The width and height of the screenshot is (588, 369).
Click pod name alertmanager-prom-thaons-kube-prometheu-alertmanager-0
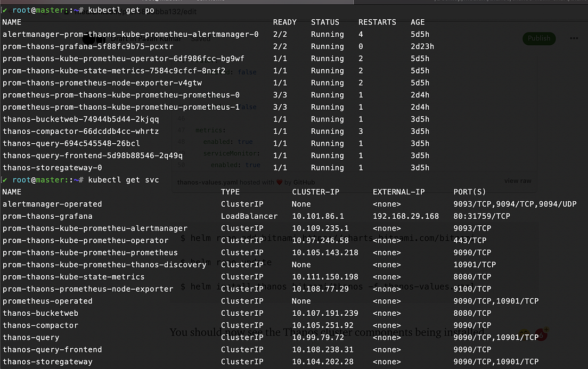coord(130,34)
